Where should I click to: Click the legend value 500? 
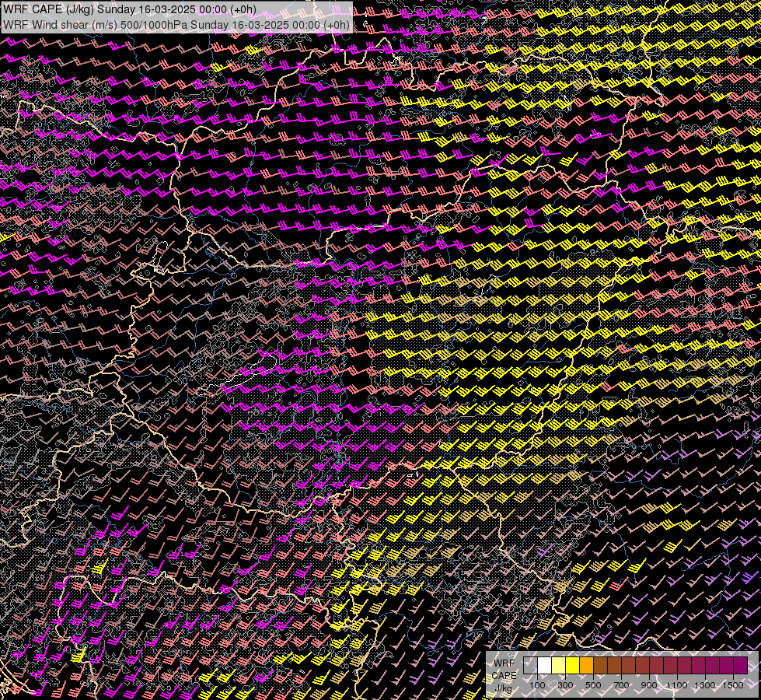pyautogui.click(x=593, y=685)
